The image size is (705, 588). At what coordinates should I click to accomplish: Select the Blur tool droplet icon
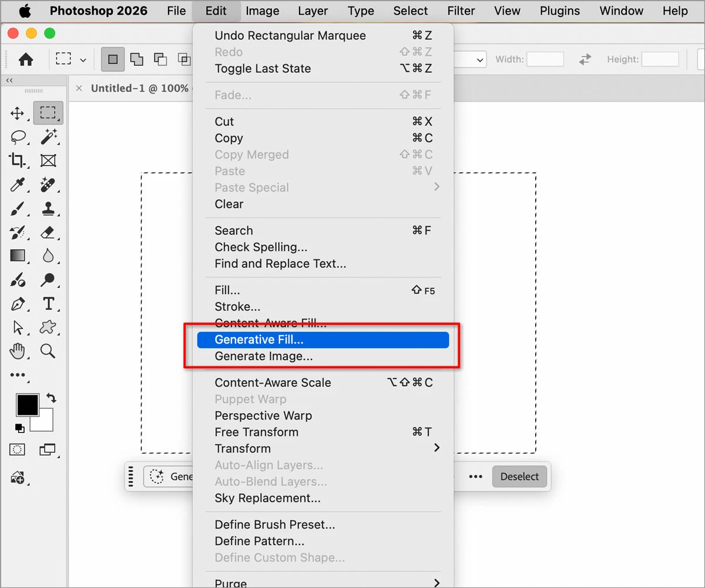click(48, 256)
